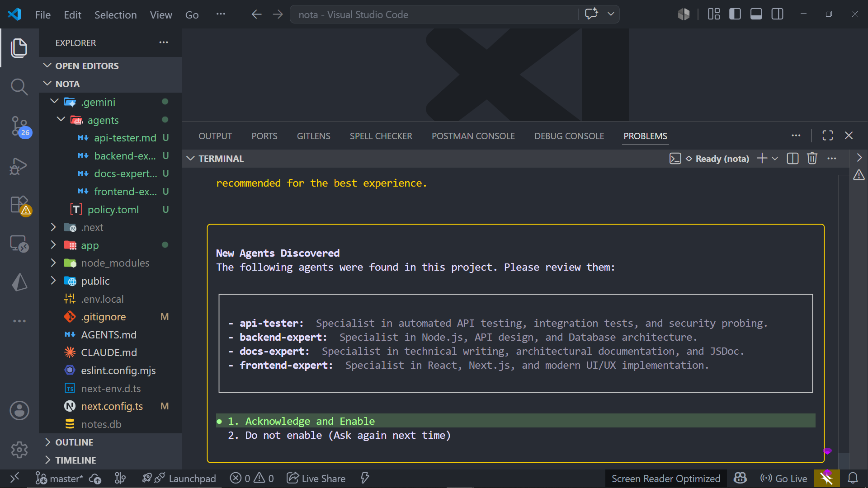Start Live Share session
The height and width of the screenshot is (488, 868).
tap(316, 478)
